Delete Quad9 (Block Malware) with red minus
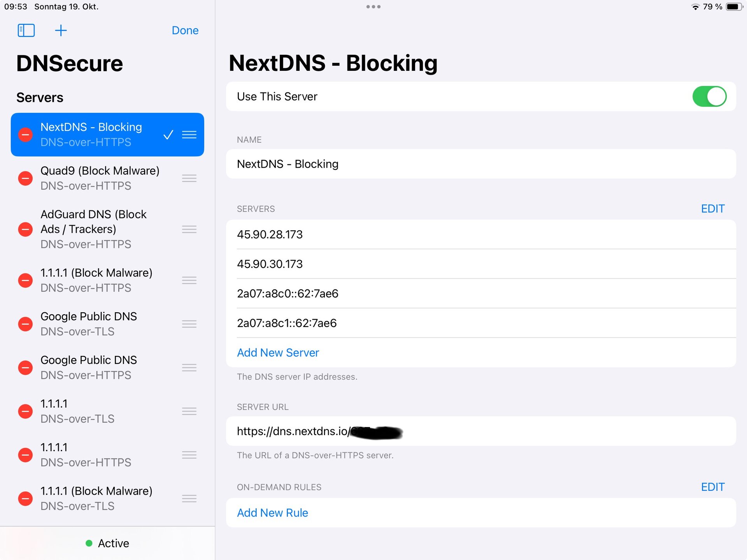747x560 pixels. pos(26,178)
